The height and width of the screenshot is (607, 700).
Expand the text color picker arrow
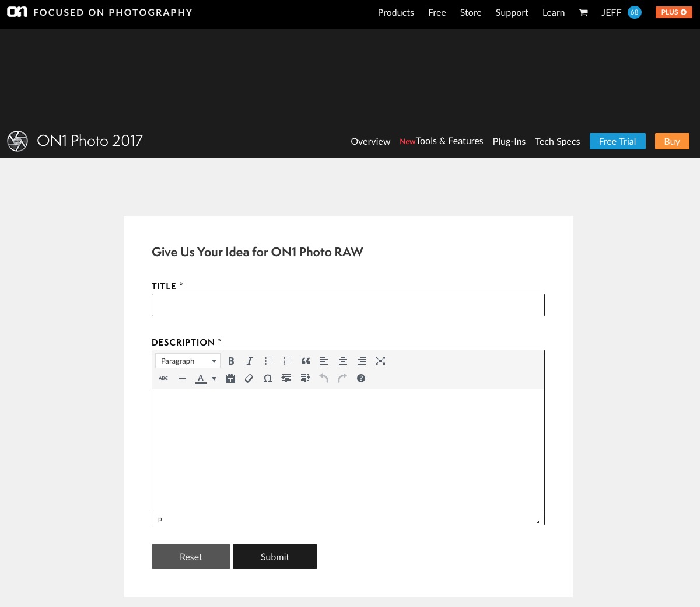point(214,379)
